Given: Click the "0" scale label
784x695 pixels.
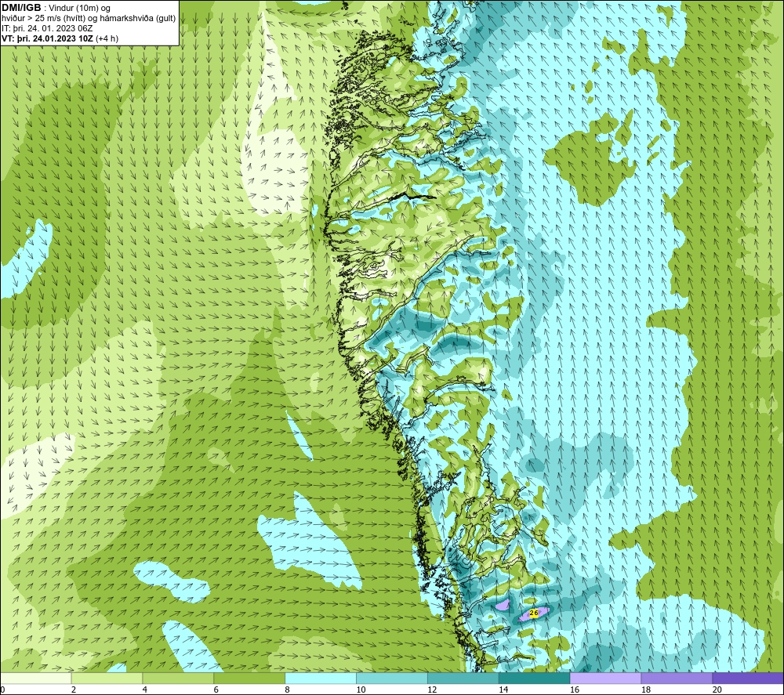Looking at the screenshot, I should pos(2,690).
